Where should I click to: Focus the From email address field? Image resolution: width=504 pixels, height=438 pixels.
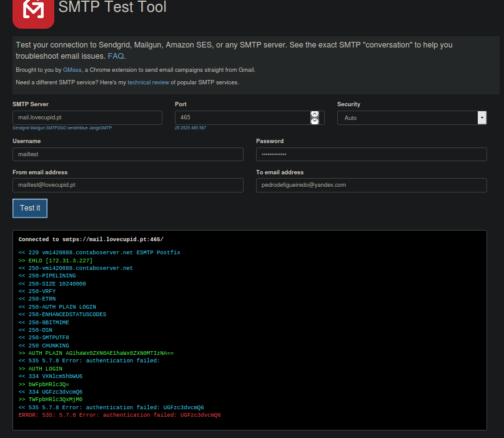click(128, 185)
